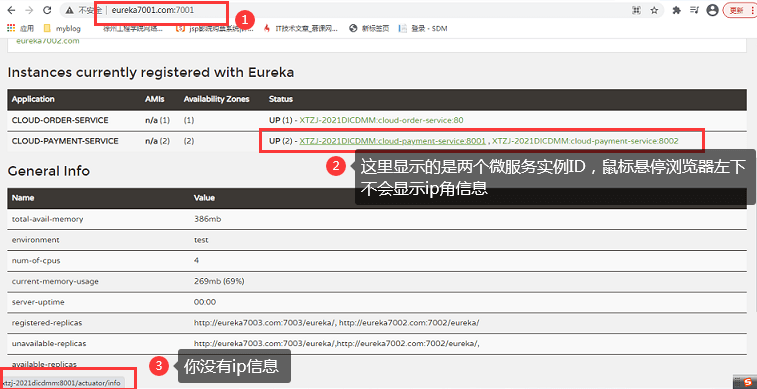Open the 应用 apps grid shortcut
Screen dimensions: 757x389
20,28
